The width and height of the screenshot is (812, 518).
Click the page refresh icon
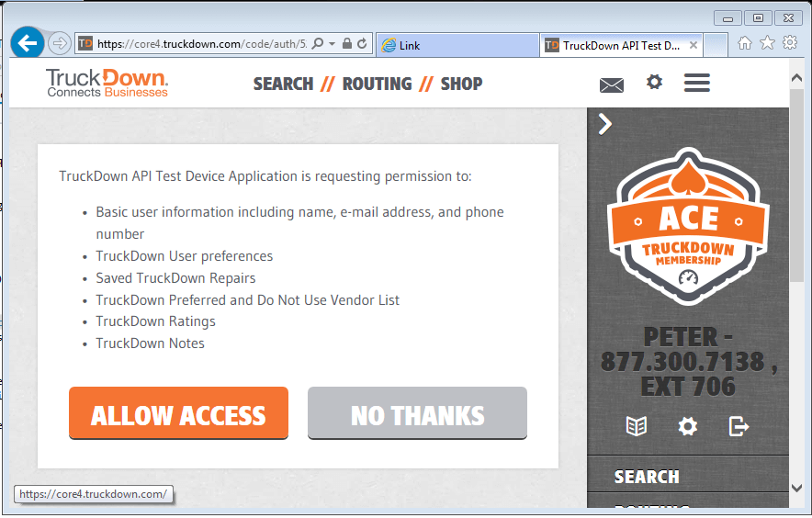[362, 43]
